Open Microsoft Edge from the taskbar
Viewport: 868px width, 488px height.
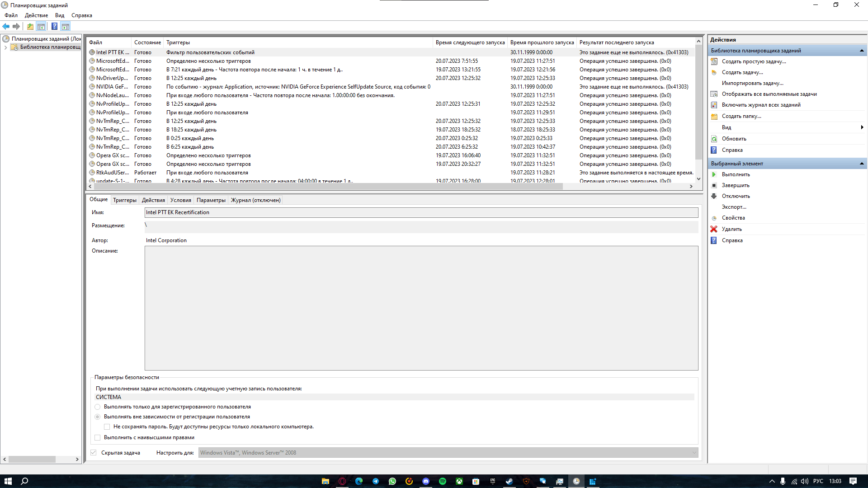coord(359,481)
